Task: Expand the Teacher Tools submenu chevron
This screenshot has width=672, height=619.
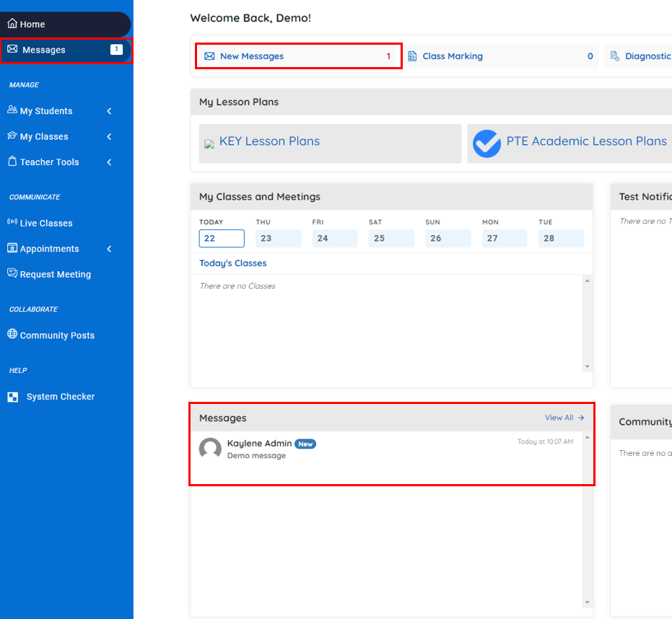Action: point(109,162)
